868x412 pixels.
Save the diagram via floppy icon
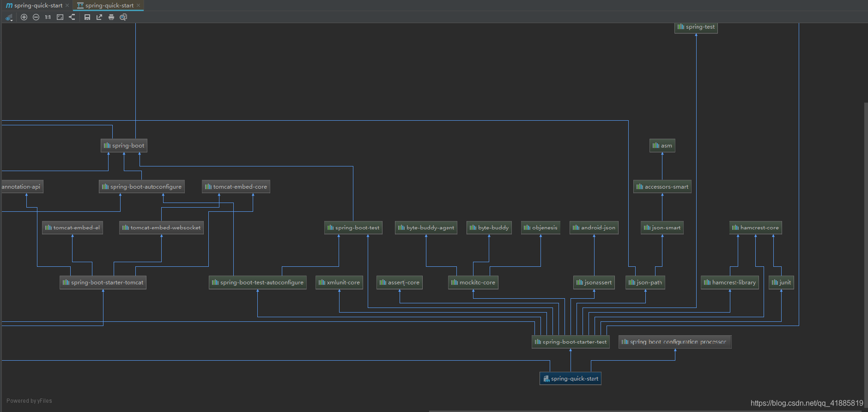coord(87,17)
